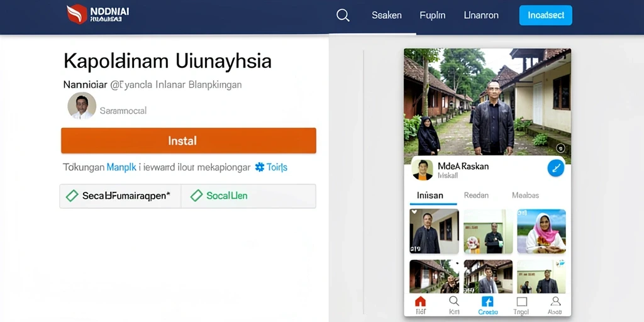
Task: Open photo of man against green wall
Action: tap(488, 231)
